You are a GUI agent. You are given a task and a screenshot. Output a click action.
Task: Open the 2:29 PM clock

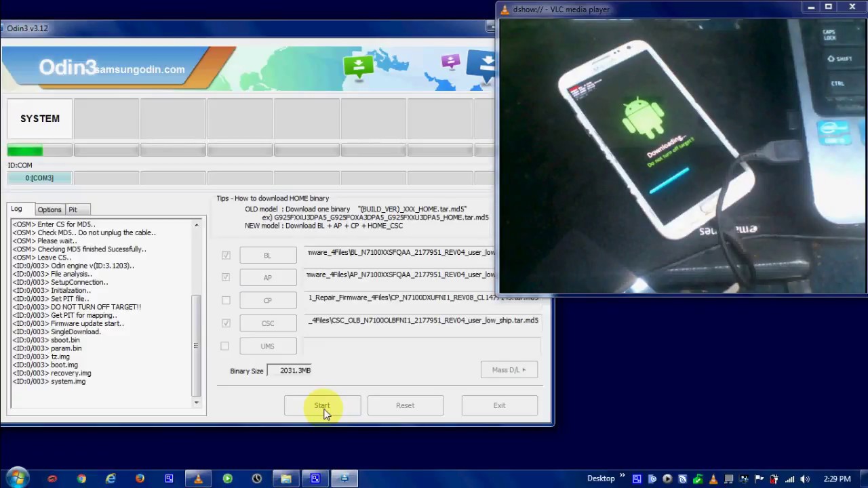(x=837, y=479)
